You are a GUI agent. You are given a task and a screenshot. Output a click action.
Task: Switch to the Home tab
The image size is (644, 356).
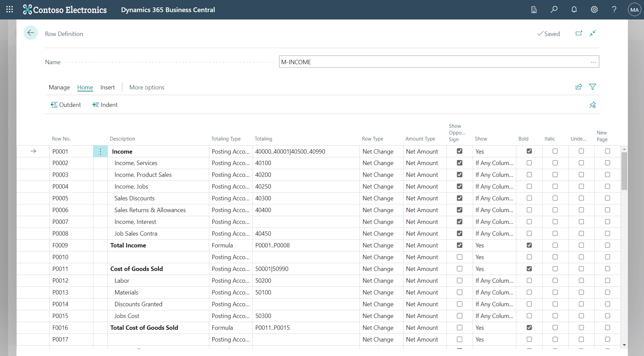click(x=85, y=87)
